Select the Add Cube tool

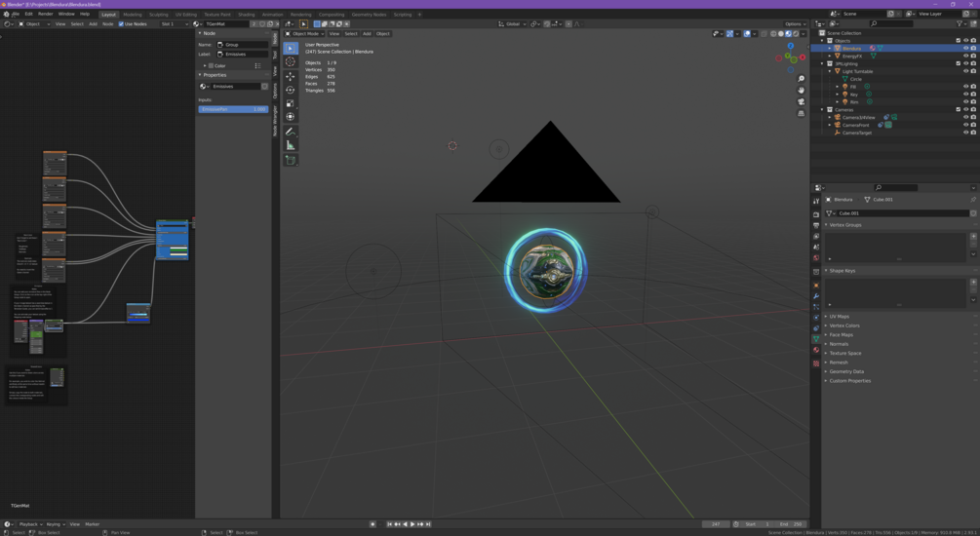coord(290,161)
